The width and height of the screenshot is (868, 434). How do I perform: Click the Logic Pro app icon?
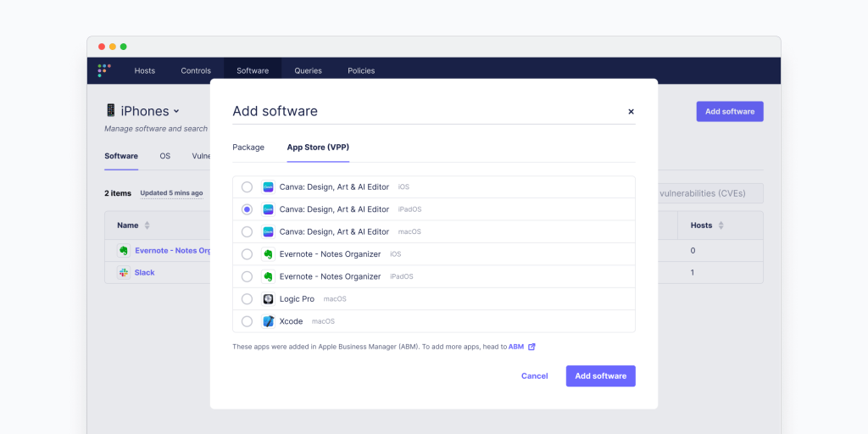point(268,299)
